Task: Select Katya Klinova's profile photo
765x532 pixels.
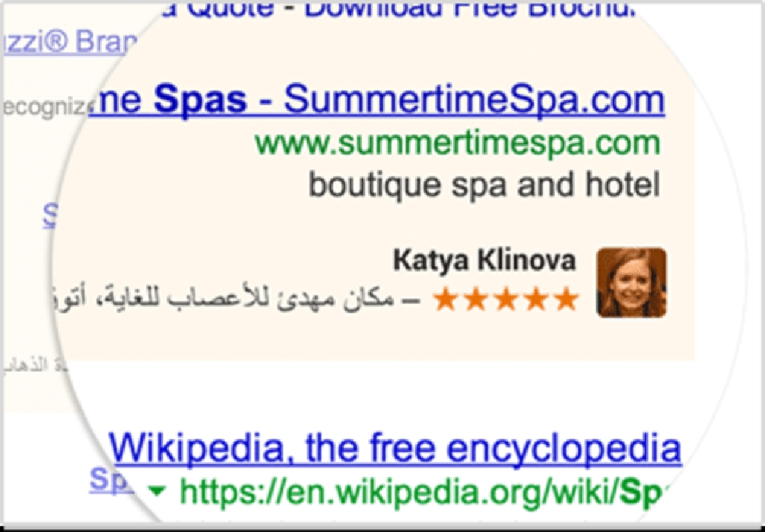Action: (631, 282)
